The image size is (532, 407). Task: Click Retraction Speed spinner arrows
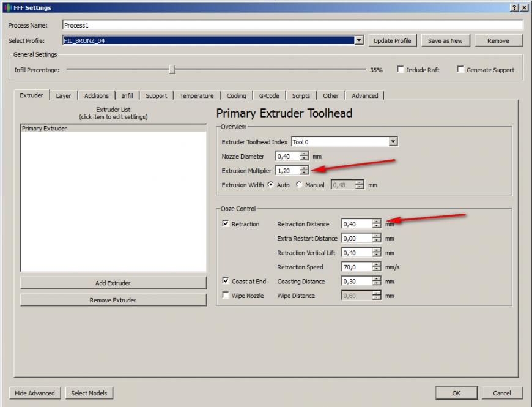click(x=377, y=267)
